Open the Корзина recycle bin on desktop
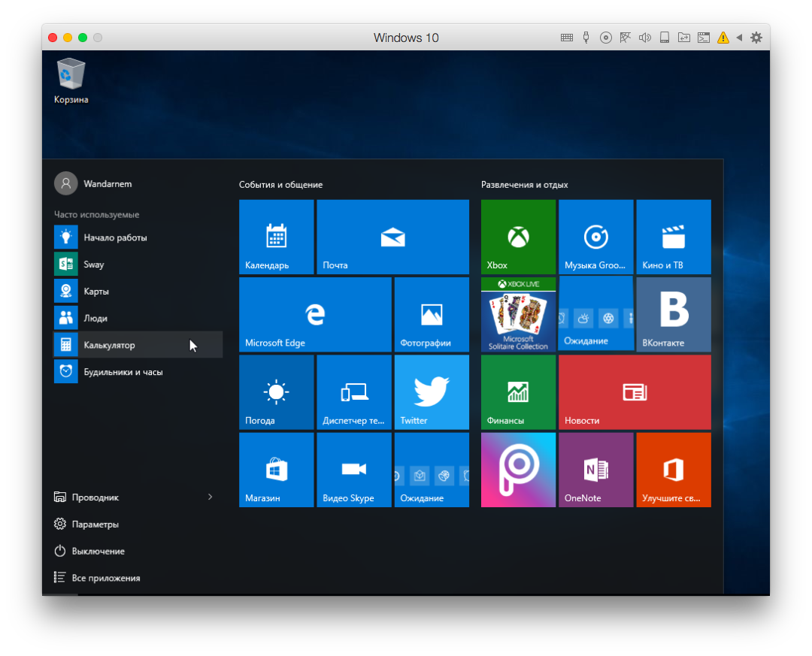 (71, 80)
